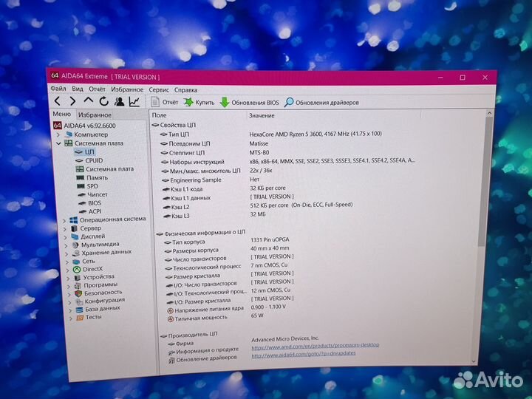Open the user management icon in the toolbar

(x=119, y=101)
